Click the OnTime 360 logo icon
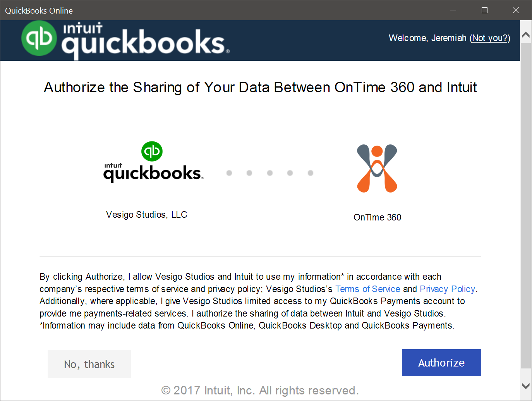This screenshot has width=532, height=401. (377, 169)
